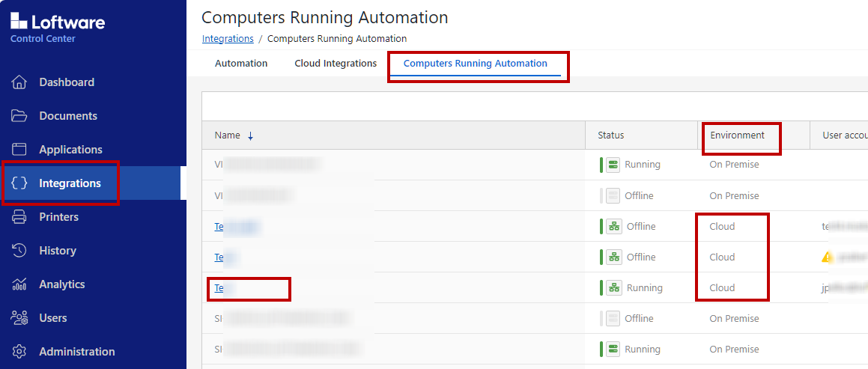868x369 pixels.
Task: Select the Computers Running Automation tab
Action: [x=475, y=64]
